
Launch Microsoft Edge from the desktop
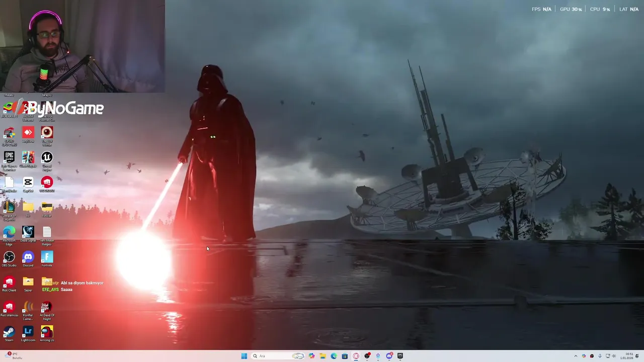9,236
